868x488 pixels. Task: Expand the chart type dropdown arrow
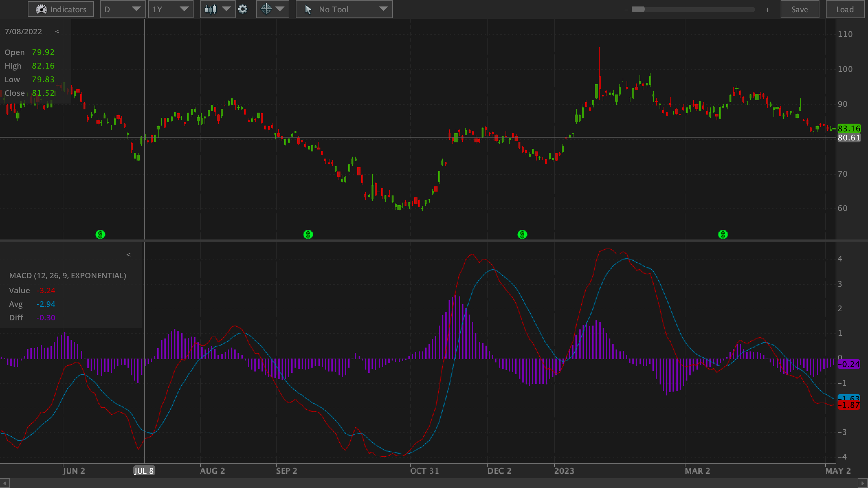tap(226, 9)
